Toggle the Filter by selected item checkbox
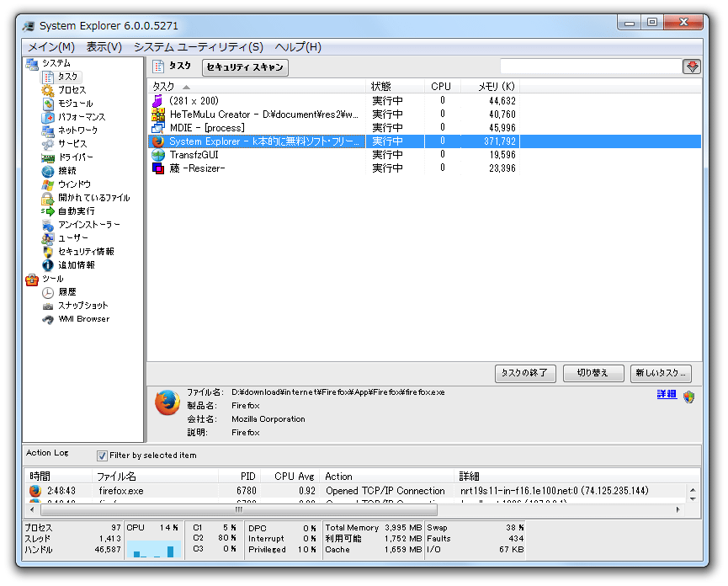Image resolution: width=728 pixels, height=586 pixels. pyautogui.click(x=102, y=456)
